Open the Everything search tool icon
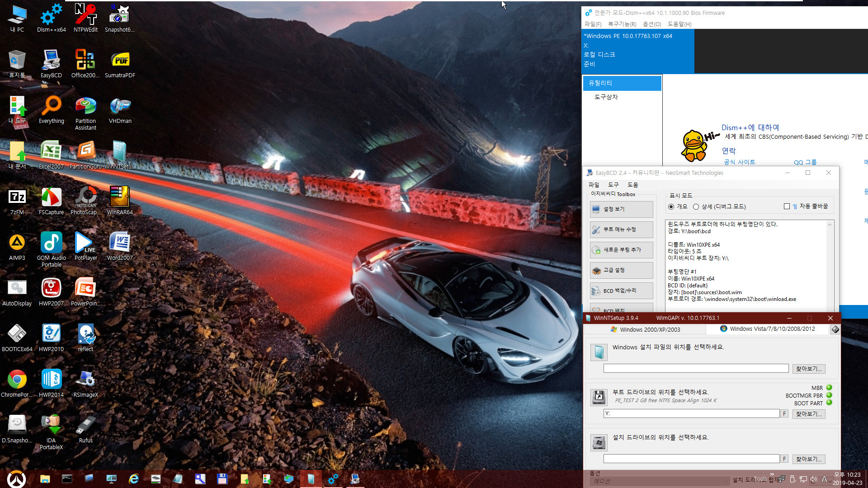The image size is (868, 488). click(51, 109)
